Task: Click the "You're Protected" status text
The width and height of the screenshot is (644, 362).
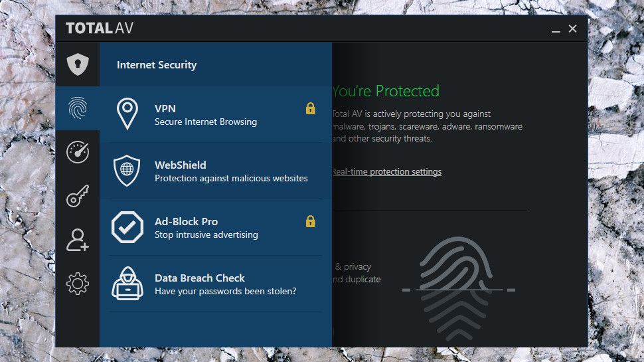Action: coord(386,91)
